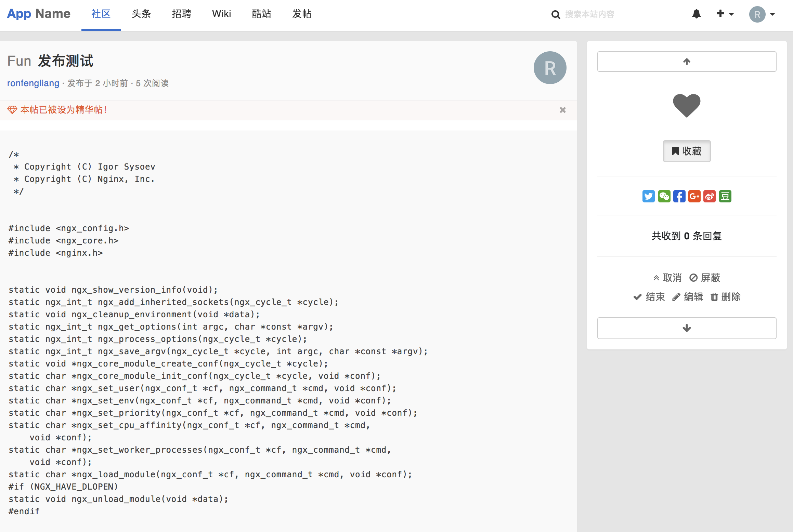Viewport: 793px width, 532px height.
Task: Click the diamond icon in featured banner
Action: tap(12, 110)
